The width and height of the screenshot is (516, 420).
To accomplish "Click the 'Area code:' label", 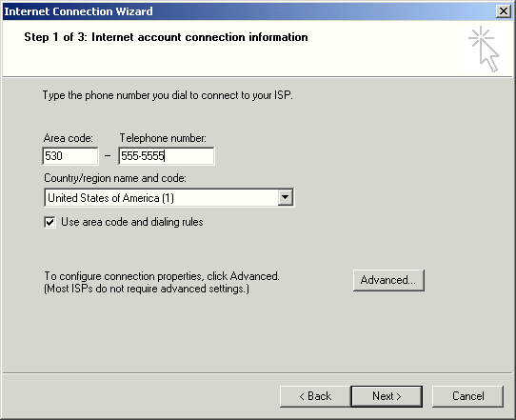I will tap(69, 138).
